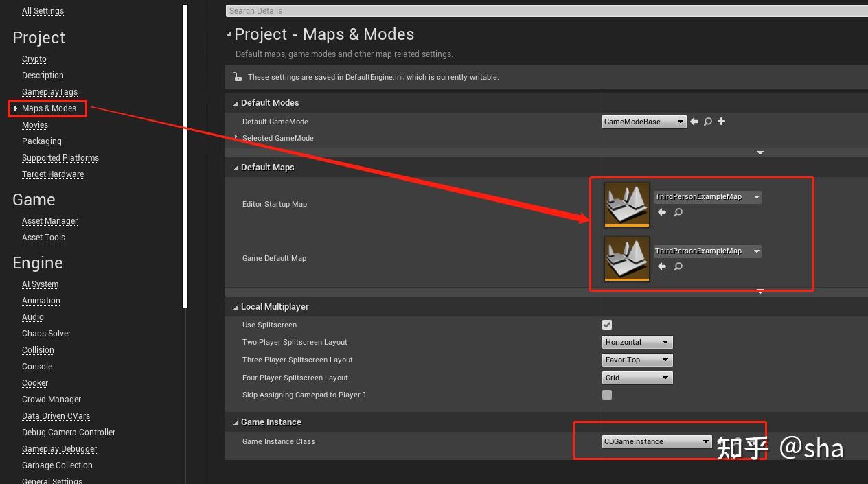Viewport: 868px width, 484px height.
Task: Click the use-selected arrow beside GameModeBase
Action: (x=696, y=121)
